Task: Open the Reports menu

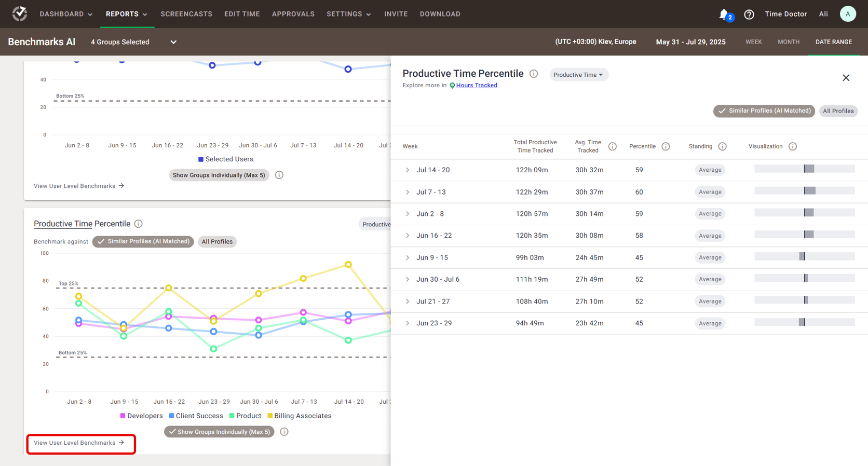Action: click(x=126, y=14)
